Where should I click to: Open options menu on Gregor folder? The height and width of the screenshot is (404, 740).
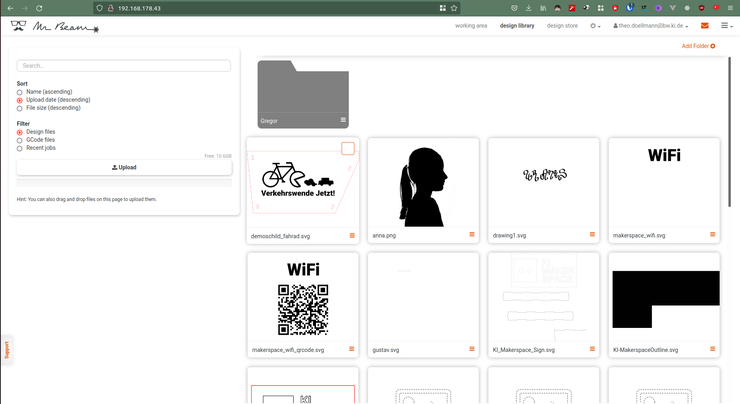pos(343,120)
